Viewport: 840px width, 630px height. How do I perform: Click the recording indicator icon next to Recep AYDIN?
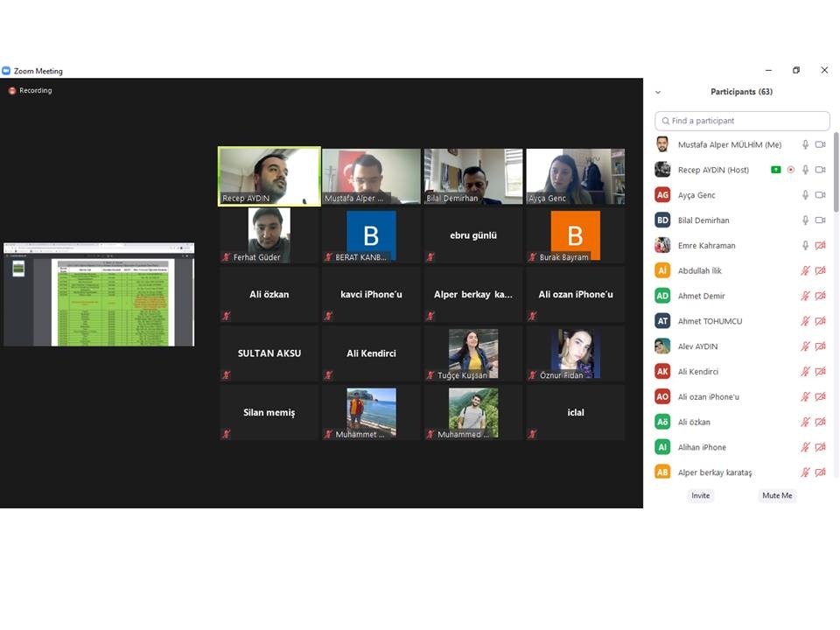tap(790, 170)
